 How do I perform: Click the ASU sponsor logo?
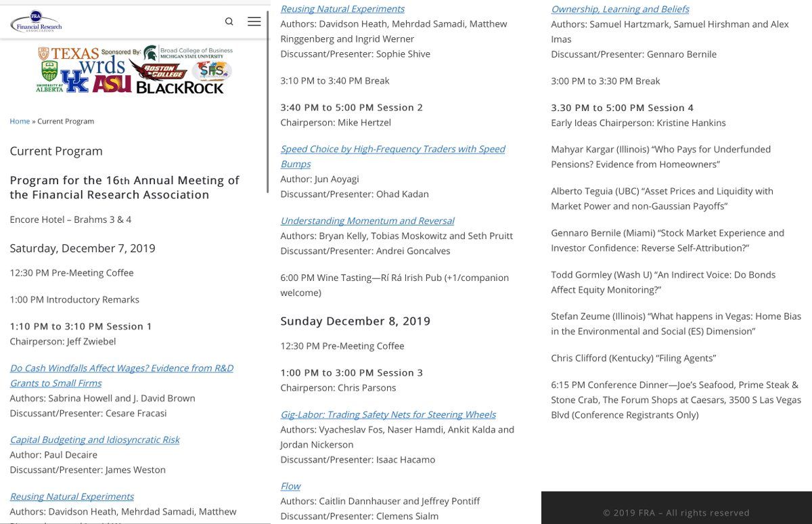(112, 83)
